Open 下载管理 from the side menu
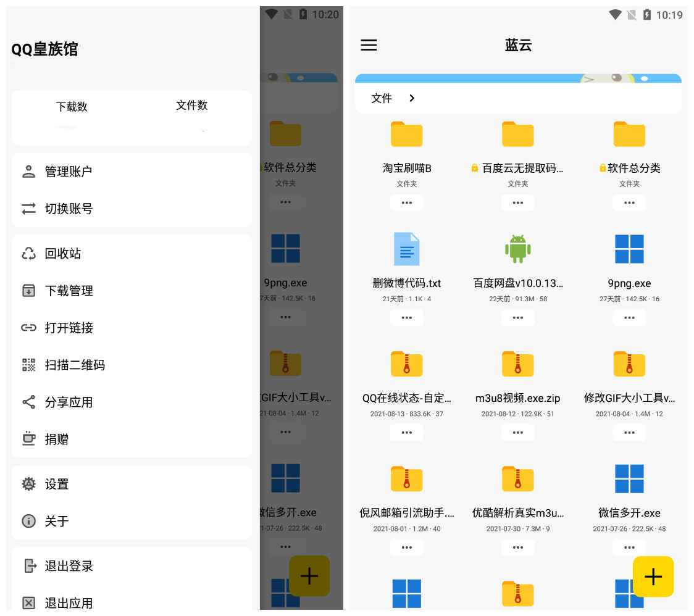The width and height of the screenshot is (694, 616). pyautogui.click(x=69, y=291)
